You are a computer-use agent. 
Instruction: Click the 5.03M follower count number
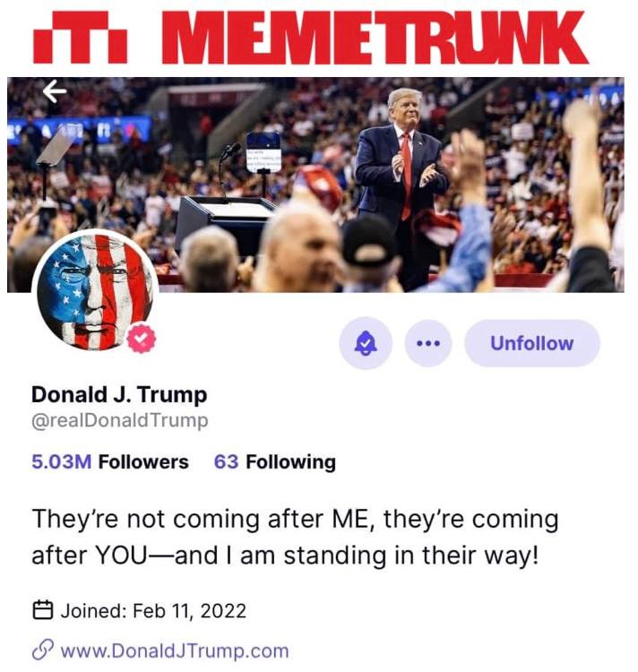(61, 462)
